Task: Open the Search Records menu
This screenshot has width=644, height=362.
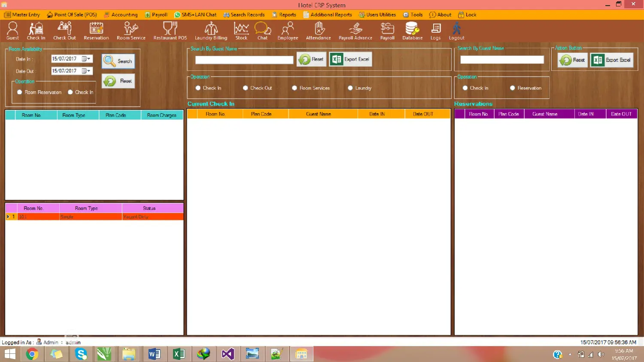Action: pos(244,15)
